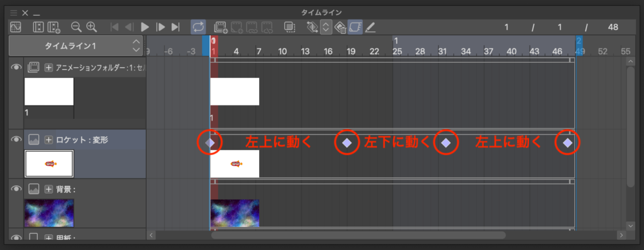Play the animation

145,27
